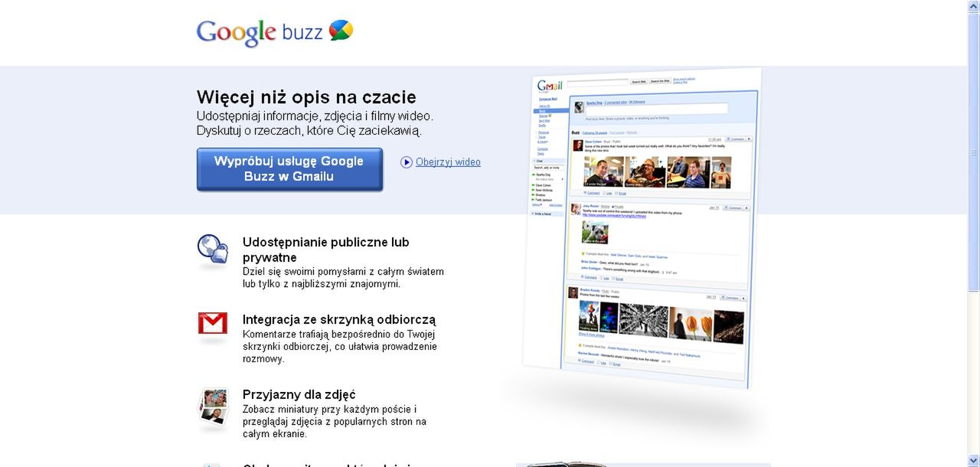Click the paragraph starting 'Zobacz miniatury przy każdym poście'
Screen dimensions: 980x467
click(x=335, y=421)
